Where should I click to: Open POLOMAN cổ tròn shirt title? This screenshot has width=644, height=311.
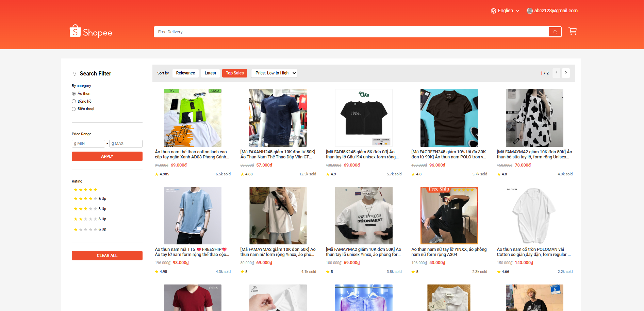tap(534, 252)
